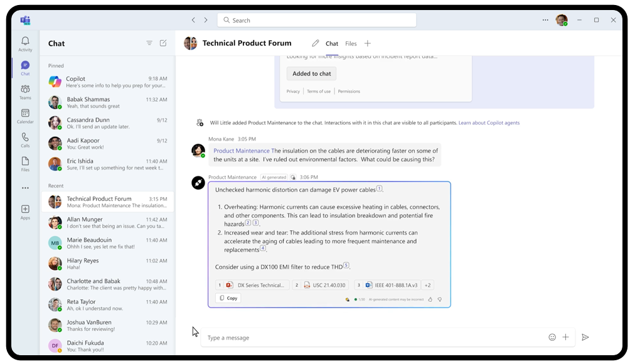The height and width of the screenshot is (364, 635).
Task: Copy the Product Maintenance response
Action: click(228, 298)
